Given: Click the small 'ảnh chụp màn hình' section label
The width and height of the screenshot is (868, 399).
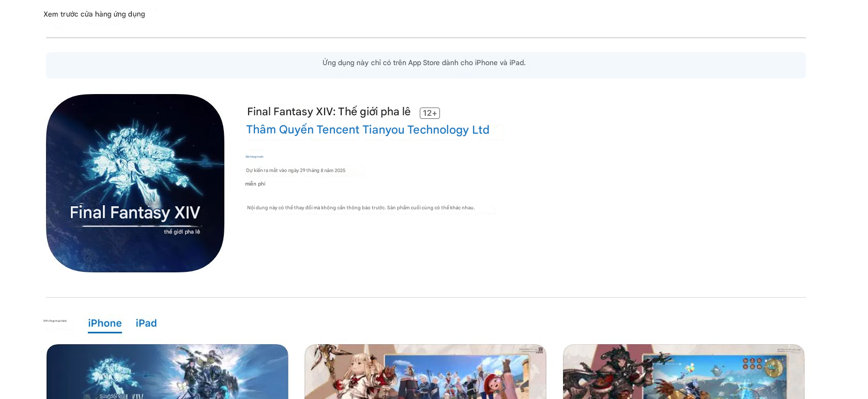Looking at the screenshot, I should pyautogui.click(x=55, y=321).
